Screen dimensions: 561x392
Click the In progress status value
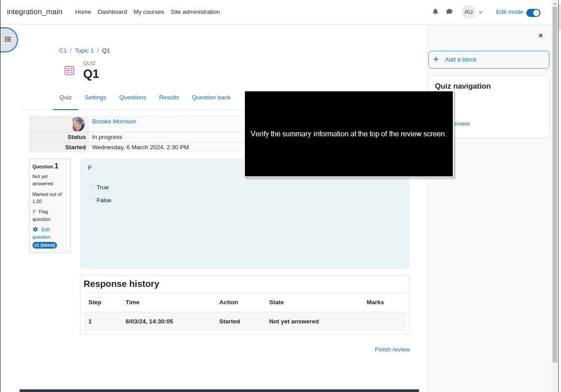pos(107,137)
